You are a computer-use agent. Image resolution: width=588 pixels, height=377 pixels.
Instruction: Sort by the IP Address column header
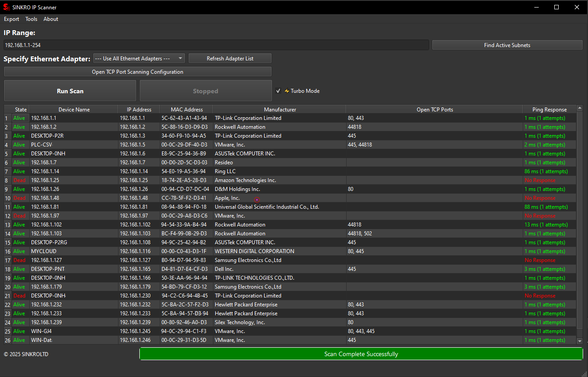coord(139,109)
